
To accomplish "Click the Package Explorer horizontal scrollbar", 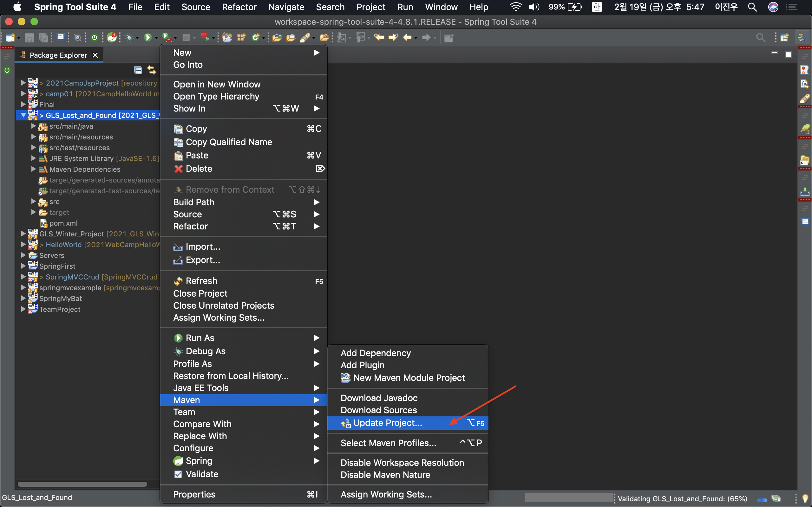I will [82, 484].
